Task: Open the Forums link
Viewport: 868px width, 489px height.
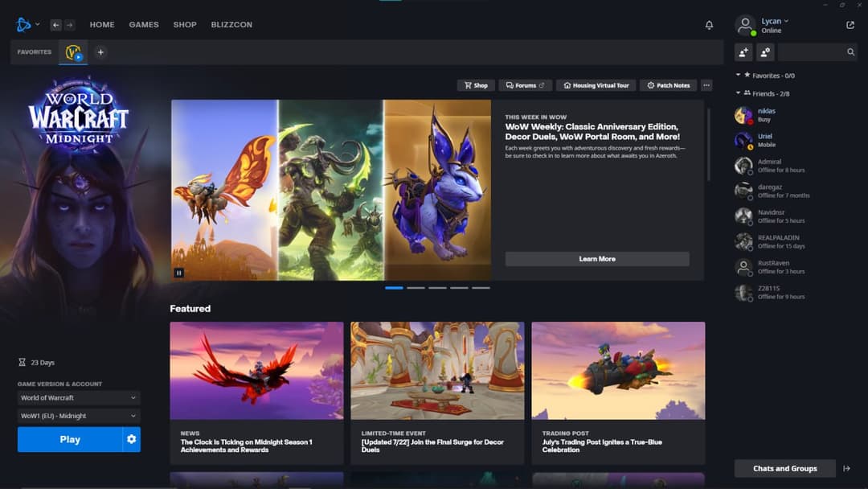Action: pyautogui.click(x=525, y=85)
